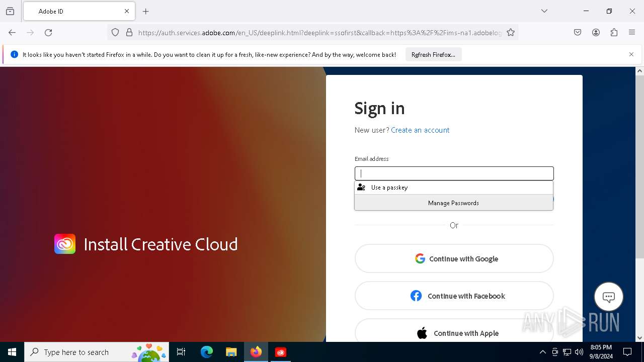
Task: Open the Extensions puzzle icon
Action: (614, 33)
